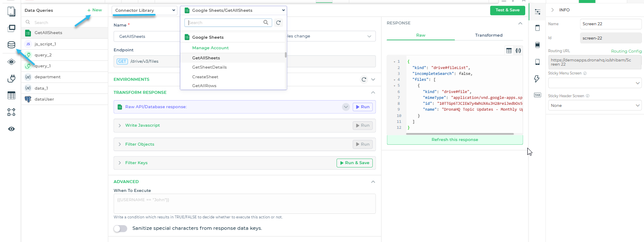Select the body layout icon in right rail
Image resolution: width=644 pixels, height=242 pixels.
(537, 45)
